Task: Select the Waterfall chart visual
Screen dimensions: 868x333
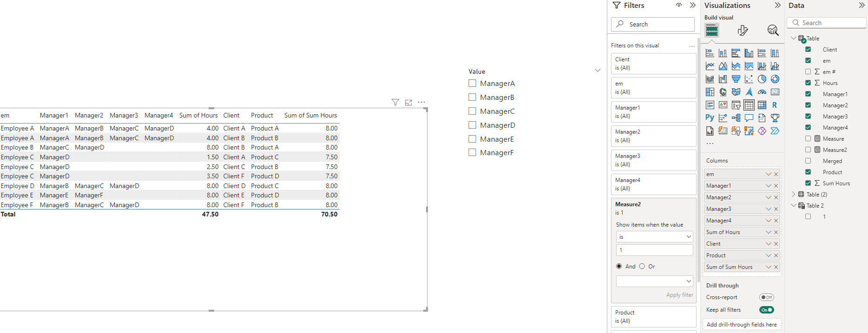Action: [x=723, y=79]
